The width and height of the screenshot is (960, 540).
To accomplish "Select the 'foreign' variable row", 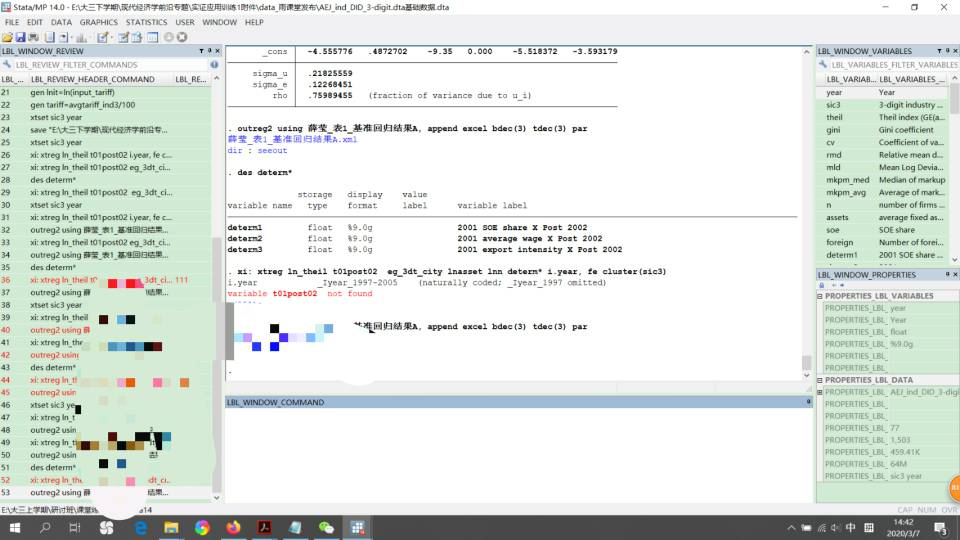I will point(882,242).
